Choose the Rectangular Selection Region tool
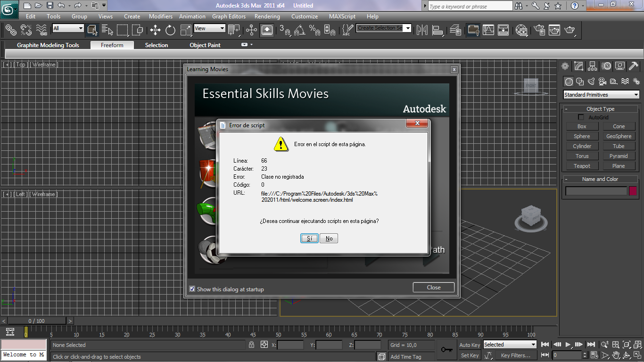This screenshot has width=644, height=362. (123, 30)
